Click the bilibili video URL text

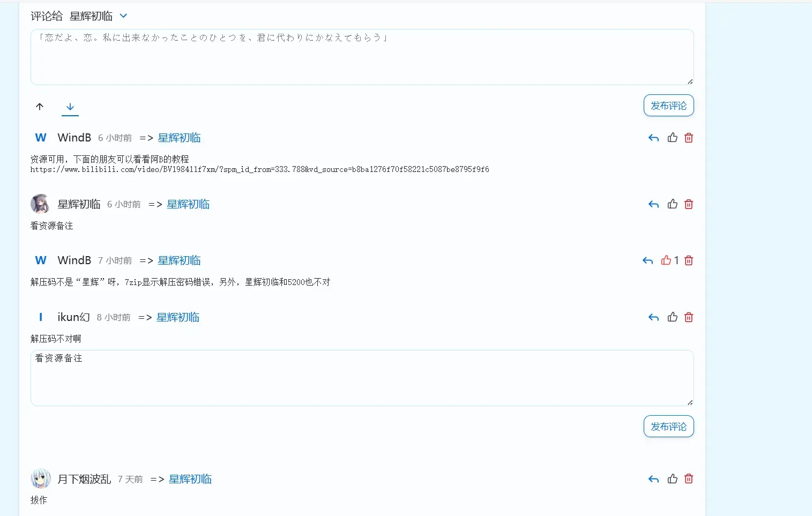point(259,169)
